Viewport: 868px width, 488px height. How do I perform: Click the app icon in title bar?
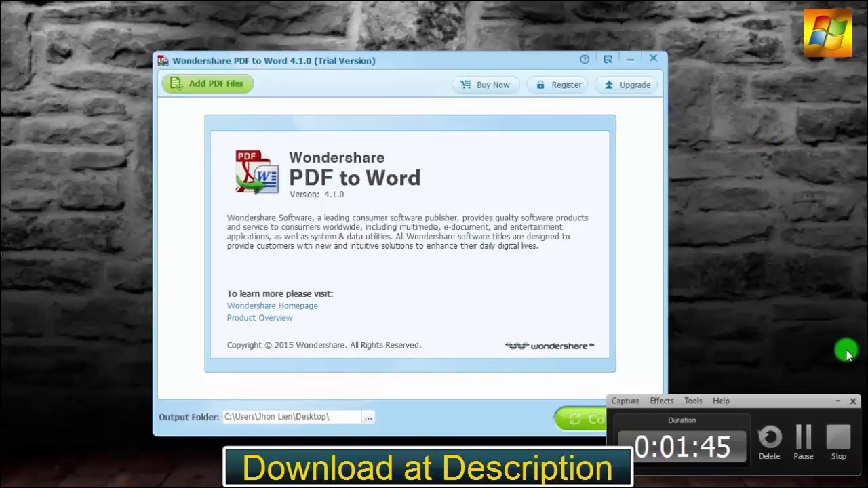[x=163, y=60]
